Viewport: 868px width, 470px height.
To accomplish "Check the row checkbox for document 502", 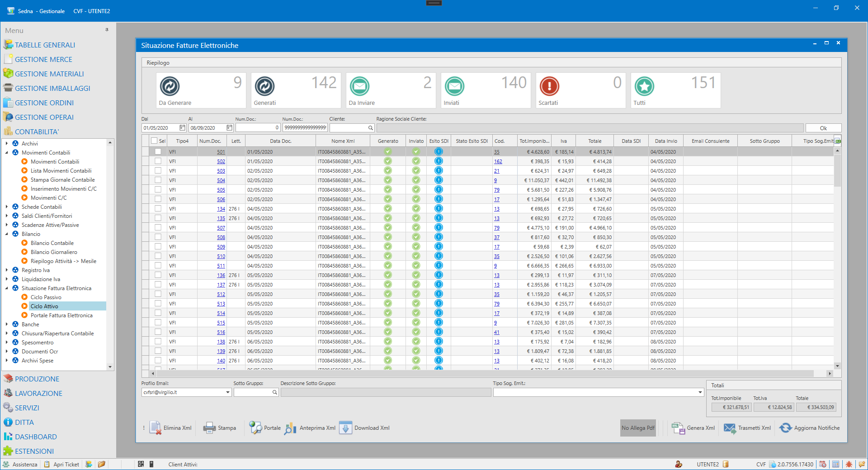I will 158,161.
